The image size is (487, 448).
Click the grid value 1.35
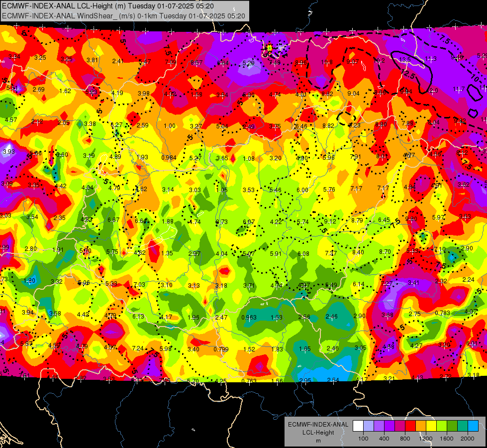(167, 253)
